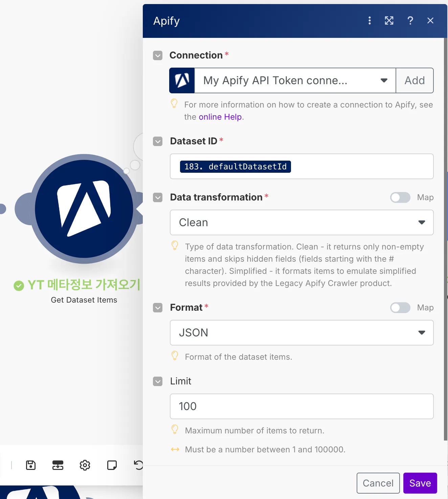Open the Format dropdown showing JSON
This screenshot has width=448, height=499.
[302, 333]
